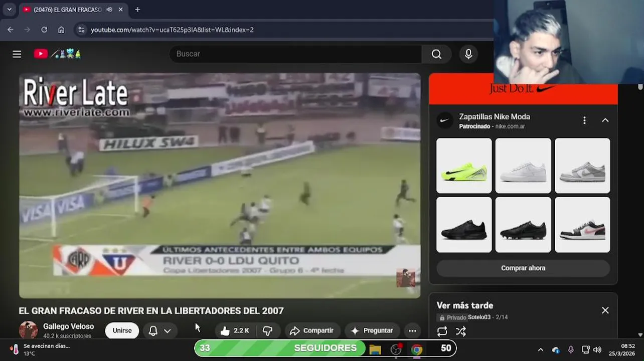The height and width of the screenshot is (361, 644).
Task: Open the weather widget showing 13°C
Action: point(40,349)
